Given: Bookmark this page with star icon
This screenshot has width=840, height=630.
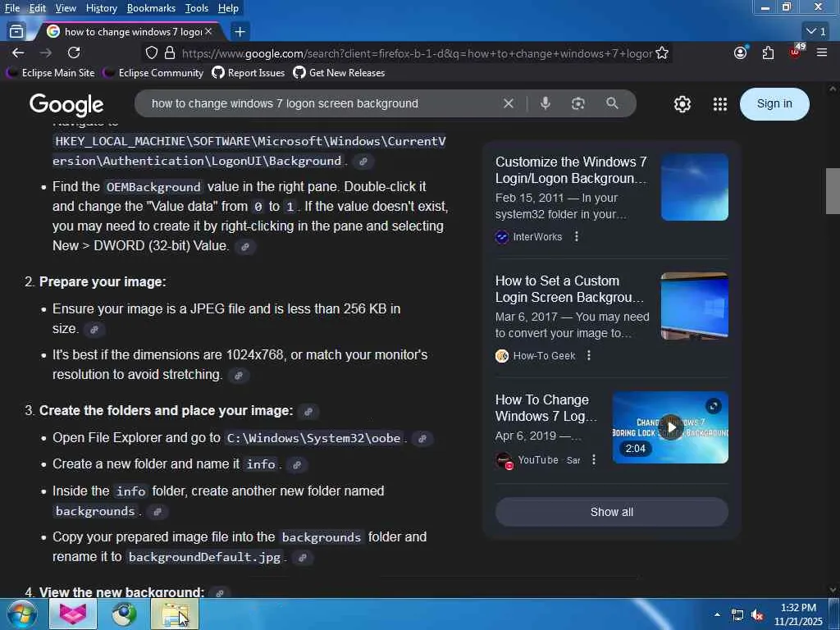Looking at the screenshot, I should coord(662,53).
